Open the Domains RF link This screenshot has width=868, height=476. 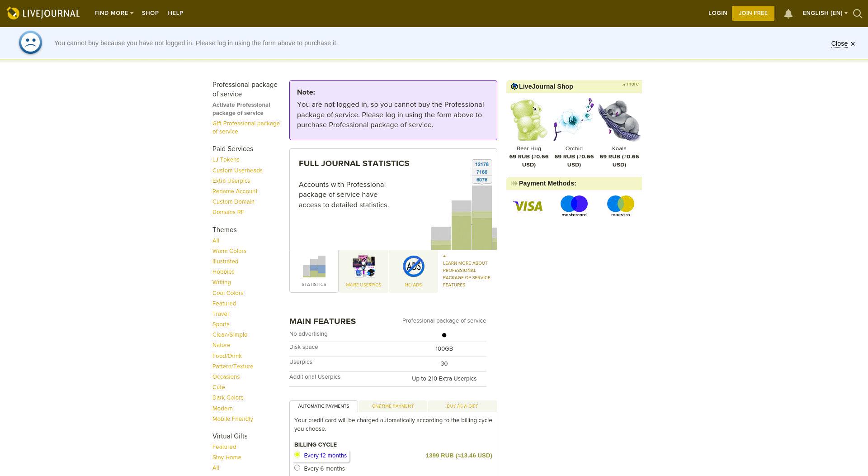(228, 212)
